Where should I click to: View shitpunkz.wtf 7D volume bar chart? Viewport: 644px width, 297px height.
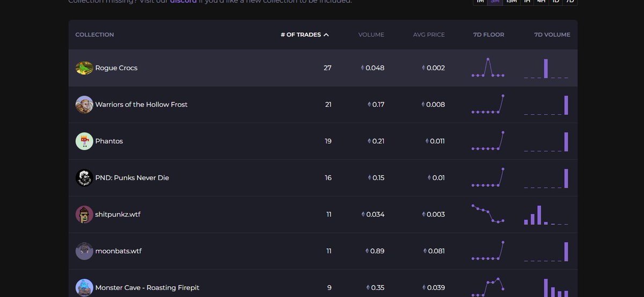click(546, 214)
